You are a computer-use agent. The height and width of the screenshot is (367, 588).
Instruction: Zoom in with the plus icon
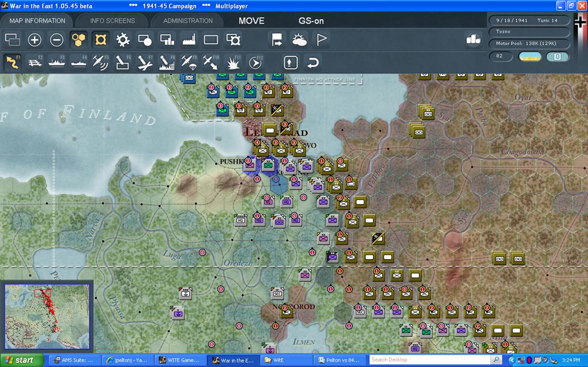(x=35, y=40)
